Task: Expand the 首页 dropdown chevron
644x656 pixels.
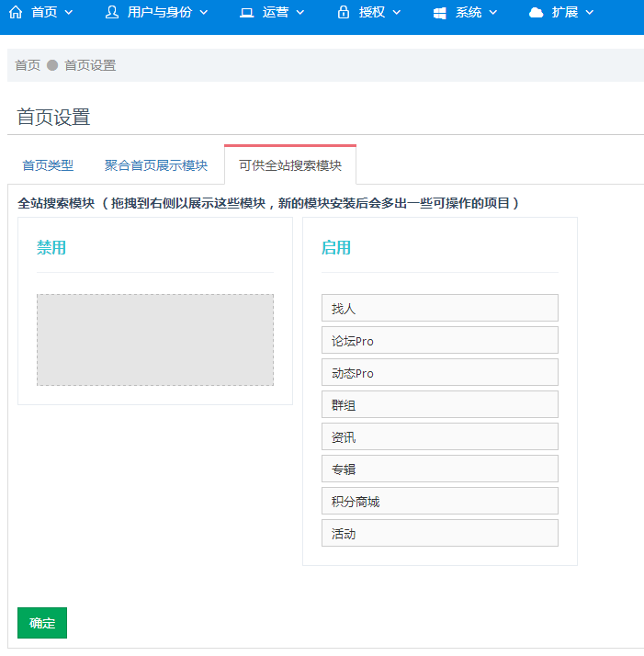Action: 69,13
